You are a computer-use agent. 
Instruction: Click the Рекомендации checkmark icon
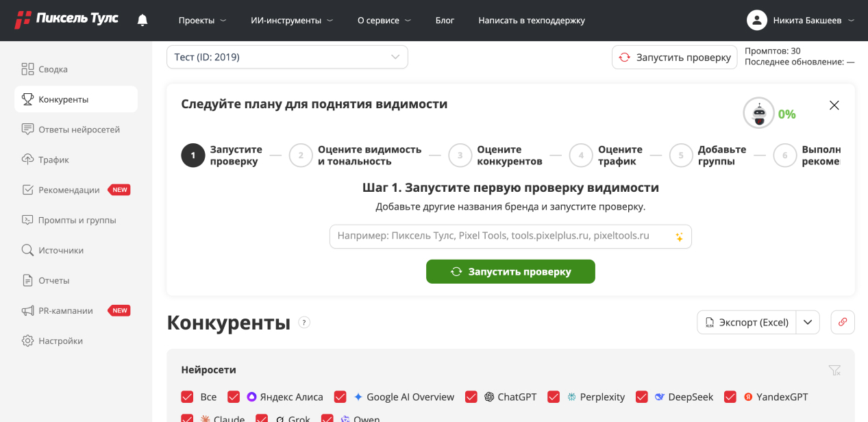[x=27, y=190]
